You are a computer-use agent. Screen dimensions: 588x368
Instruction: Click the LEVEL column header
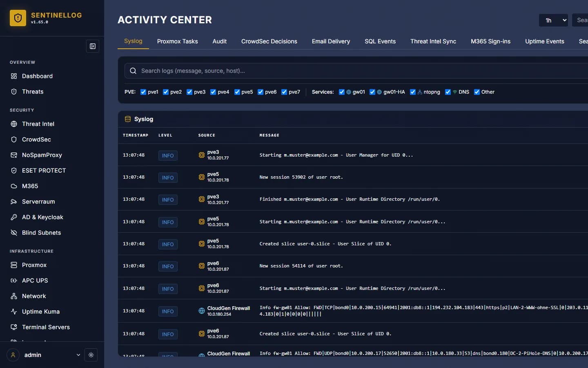click(x=165, y=135)
